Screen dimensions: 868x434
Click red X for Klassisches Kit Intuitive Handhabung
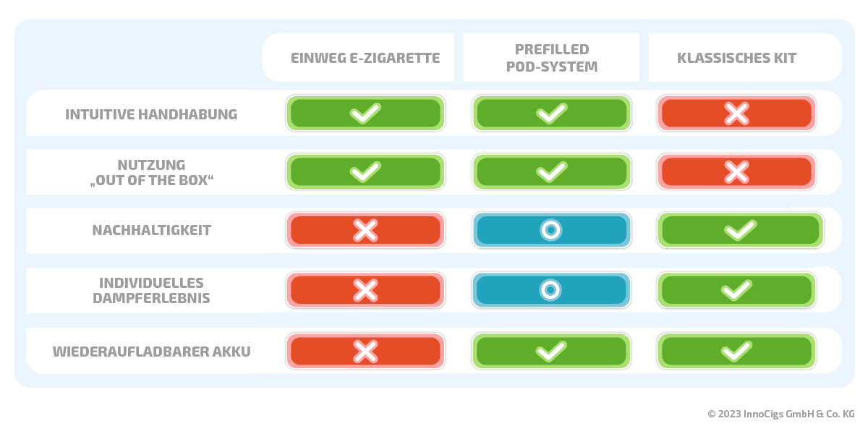pyautogui.click(x=736, y=114)
